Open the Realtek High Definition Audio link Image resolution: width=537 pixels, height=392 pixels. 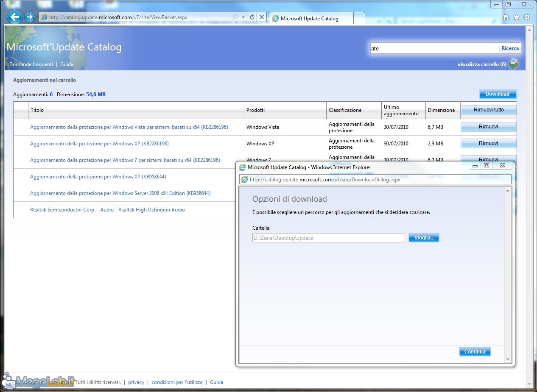click(107, 210)
